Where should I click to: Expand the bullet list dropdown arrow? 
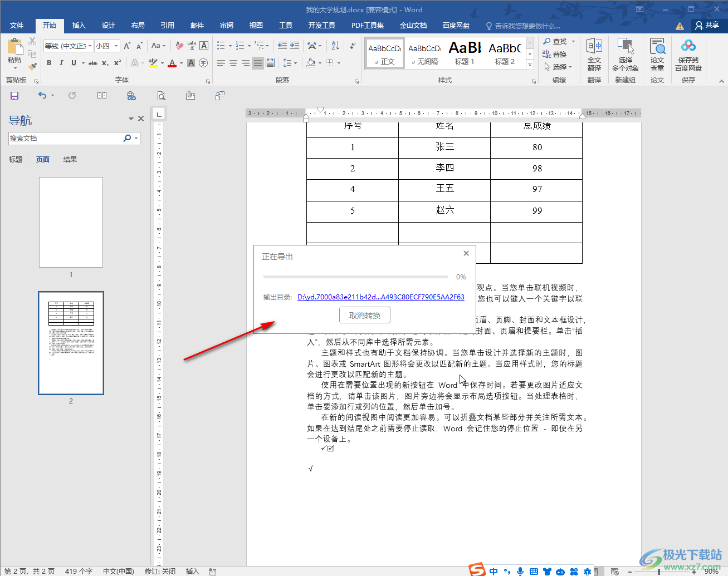[x=231, y=46]
